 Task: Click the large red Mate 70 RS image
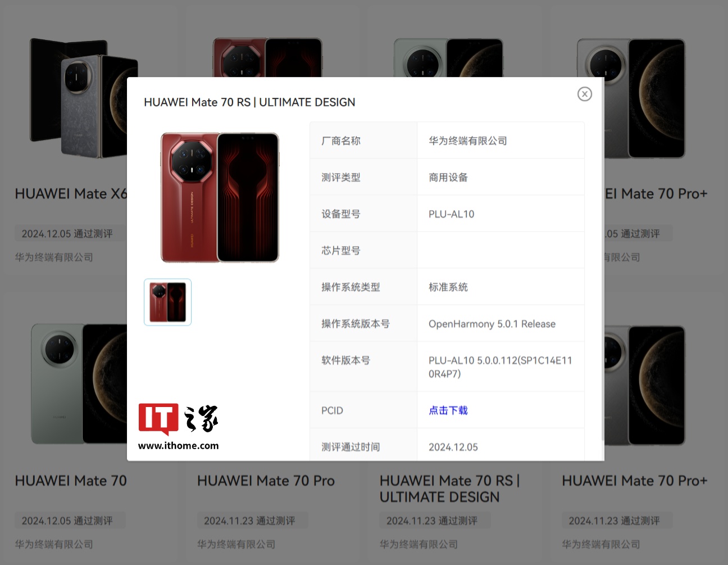(220, 197)
